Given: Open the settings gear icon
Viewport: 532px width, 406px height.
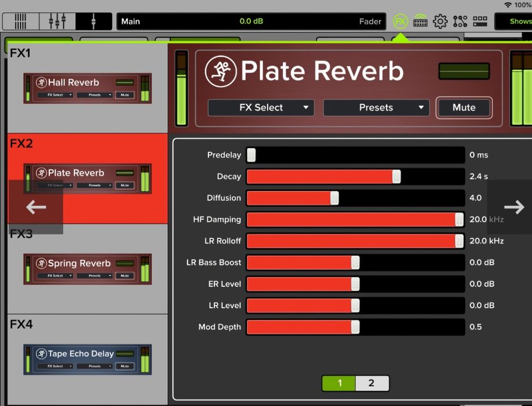Looking at the screenshot, I should click(440, 21).
